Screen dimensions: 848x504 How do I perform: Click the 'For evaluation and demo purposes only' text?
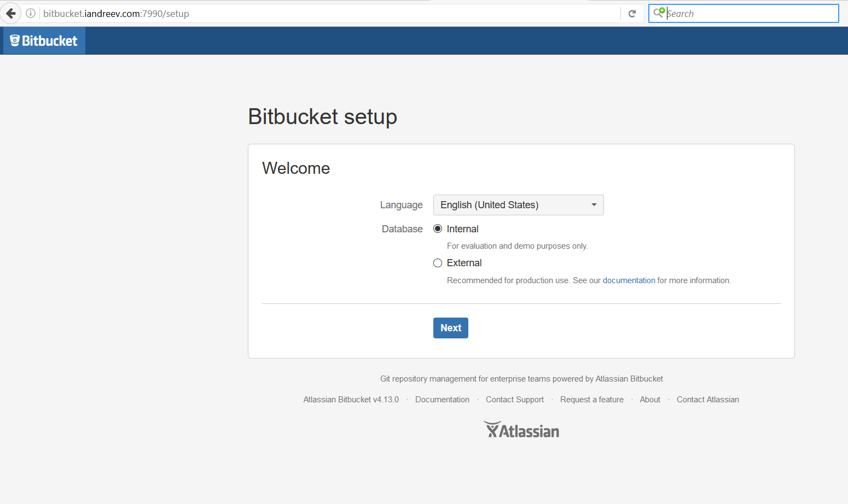(x=518, y=246)
